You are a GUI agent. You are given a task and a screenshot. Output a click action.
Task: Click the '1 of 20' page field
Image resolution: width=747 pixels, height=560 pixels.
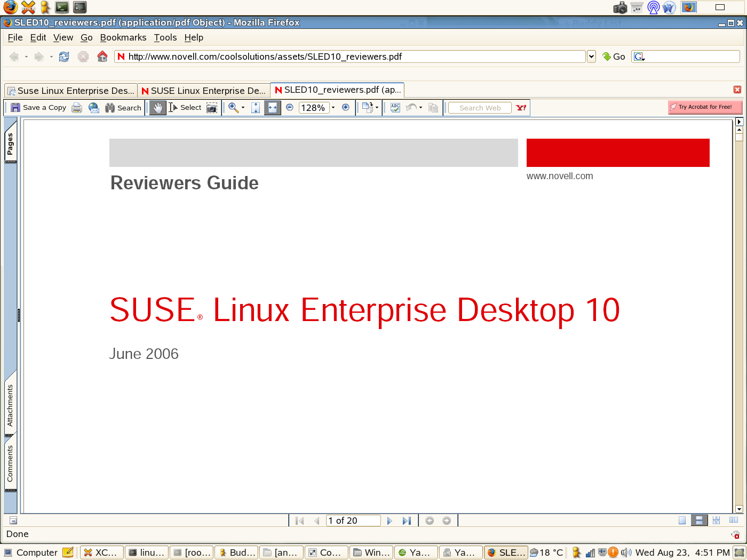pos(353,521)
